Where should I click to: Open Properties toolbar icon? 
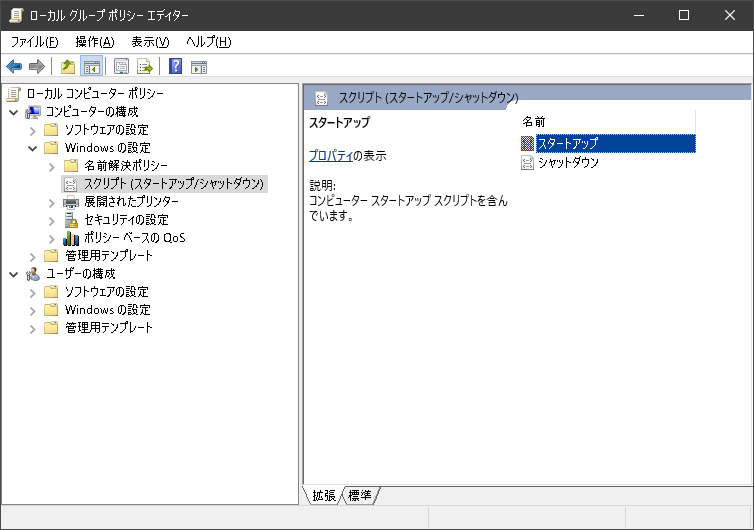[x=121, y=66]
